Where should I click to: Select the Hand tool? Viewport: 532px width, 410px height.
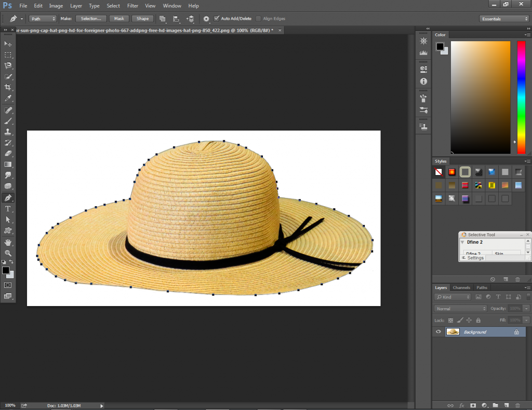pos(8,242)
